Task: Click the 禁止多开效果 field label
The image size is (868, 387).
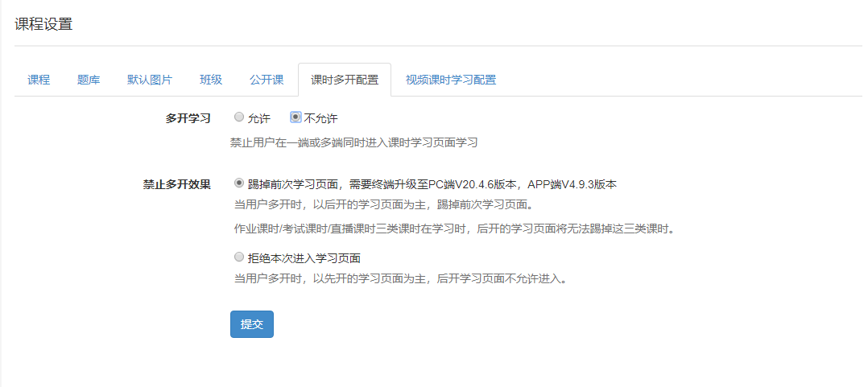Action: point(176,184)
